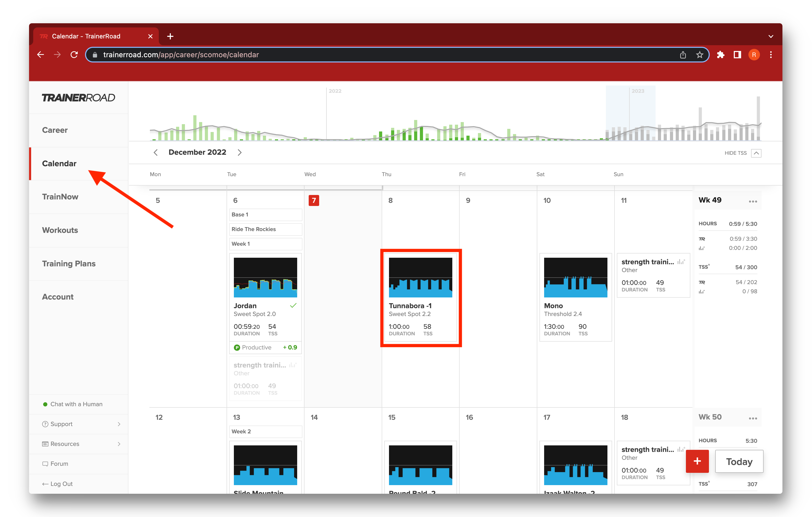Close the Calendar - TrainerRoad tab
Viewport: 812px width, 517px height.
pos(150,36)
